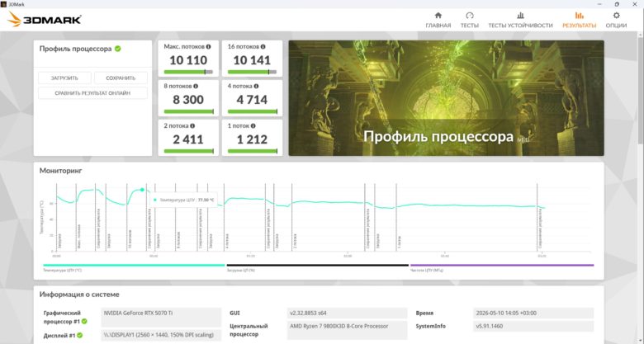Select the Результаты tab
The height and width of the screenshot is (344, 644).
point(579,20)
